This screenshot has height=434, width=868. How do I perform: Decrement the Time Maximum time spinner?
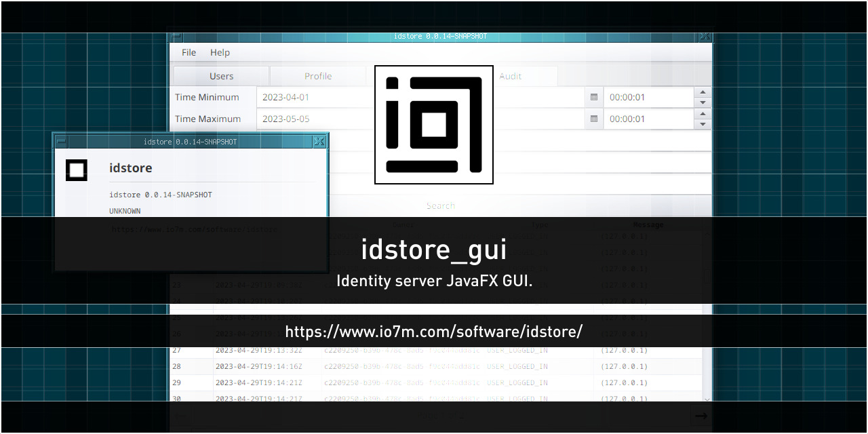pyautogui.click(x=703, y=124)
